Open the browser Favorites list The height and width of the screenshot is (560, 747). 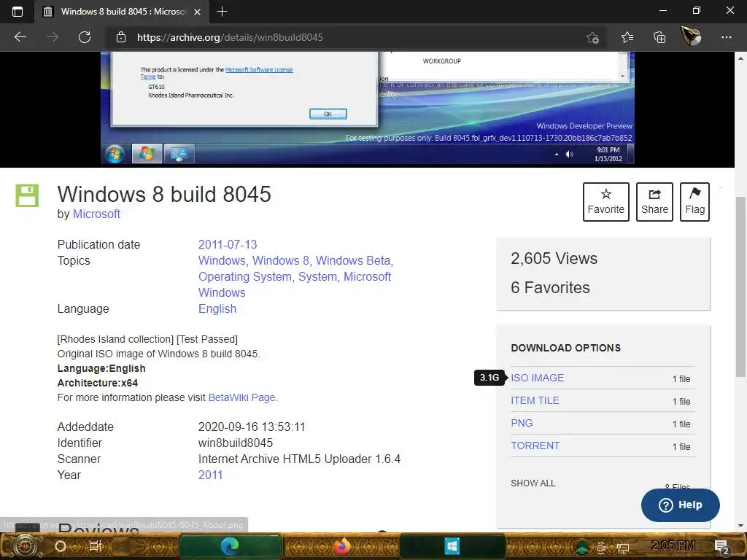coord(627,37)
